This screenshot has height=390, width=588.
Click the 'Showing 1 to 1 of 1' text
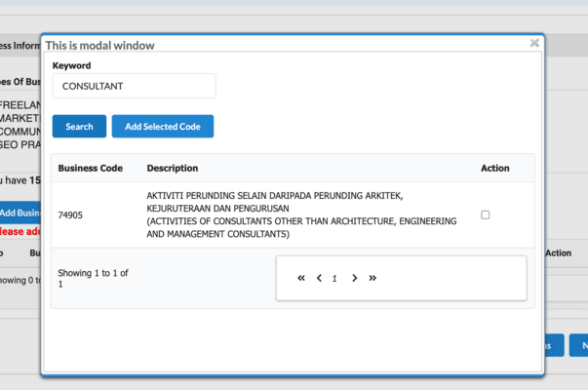click(x=93, y=279)
